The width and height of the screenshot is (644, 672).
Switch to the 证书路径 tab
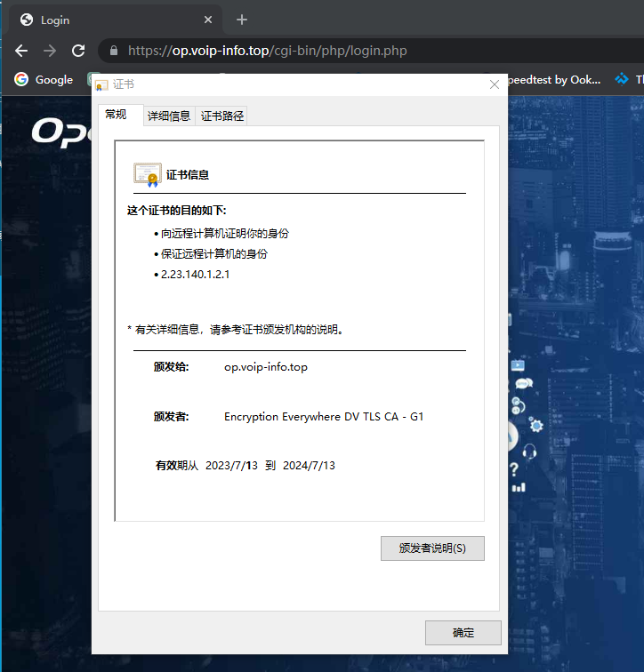(222, 116)
